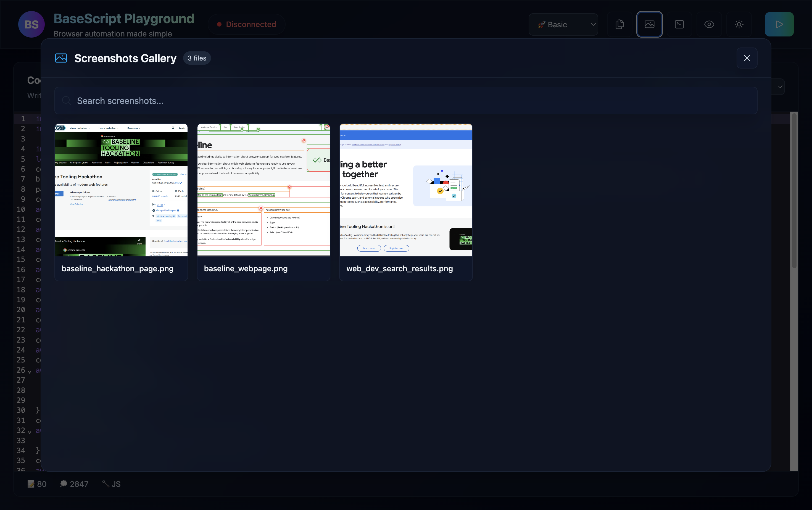Expand the chevron dropdown behind gallery's right edge
This screenshot has width=812, height=510.
[x=780, y=87]
